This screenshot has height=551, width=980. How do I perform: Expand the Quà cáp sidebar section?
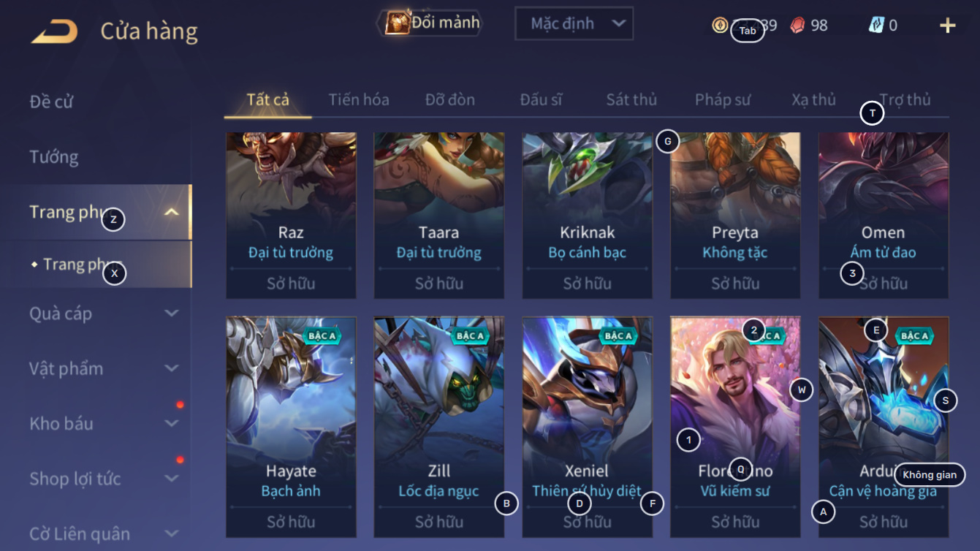pos(171,313)
